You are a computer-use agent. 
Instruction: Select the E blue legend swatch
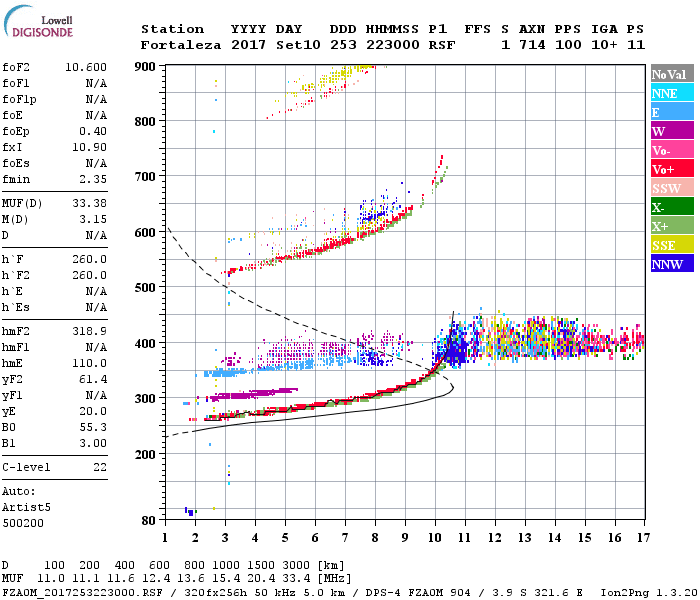coord(672,112)
